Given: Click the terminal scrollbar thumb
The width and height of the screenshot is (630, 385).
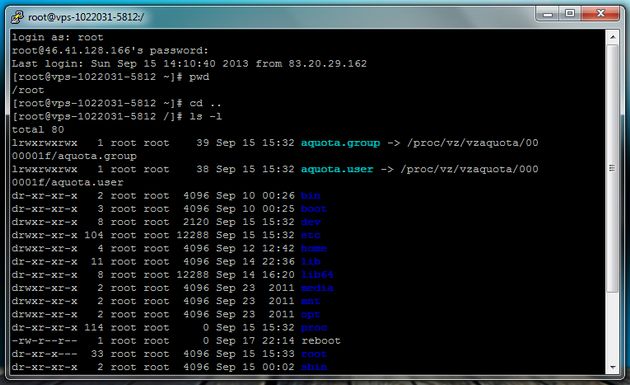Looking at the screenshot, I should click(612, 168).
